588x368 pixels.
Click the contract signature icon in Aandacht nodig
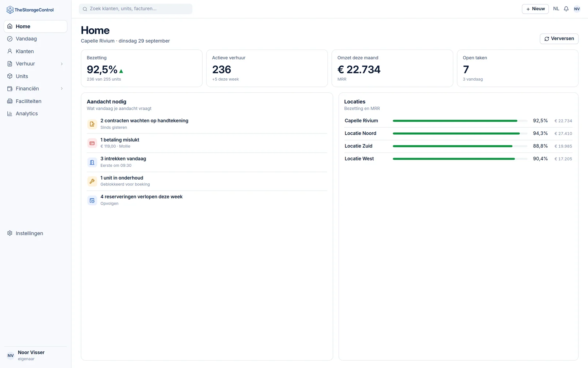[92, 124]
